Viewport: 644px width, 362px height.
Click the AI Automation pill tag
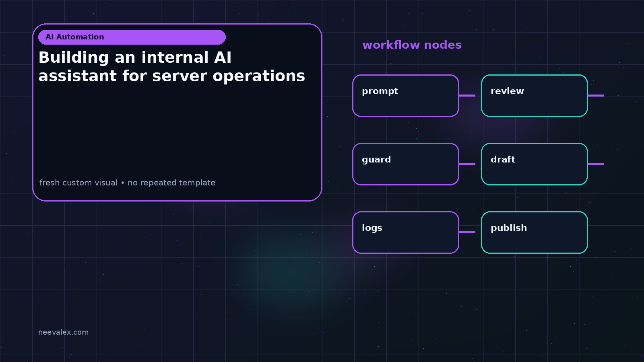pyautogui.click(x=132, y=37)
